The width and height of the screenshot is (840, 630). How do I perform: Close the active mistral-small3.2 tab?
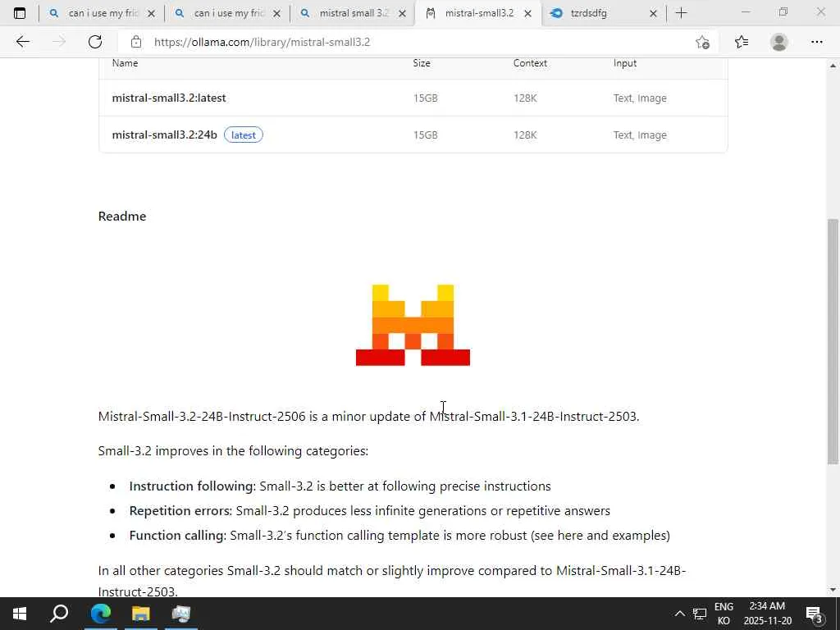click(527, 13)
